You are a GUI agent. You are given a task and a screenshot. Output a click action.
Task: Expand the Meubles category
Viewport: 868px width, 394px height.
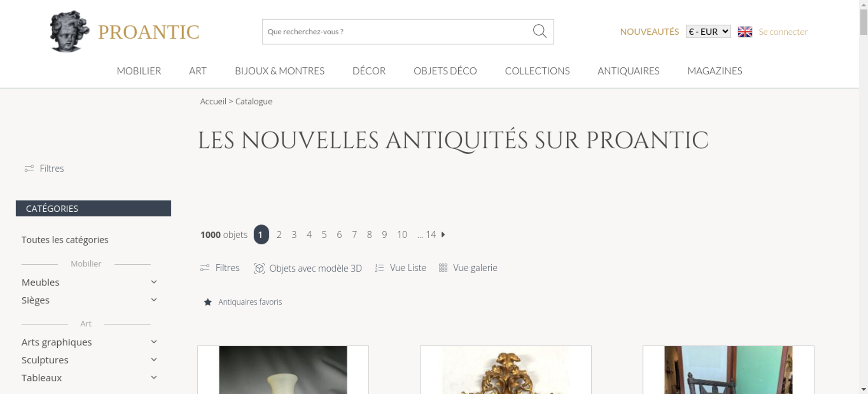tap(154, 282)
